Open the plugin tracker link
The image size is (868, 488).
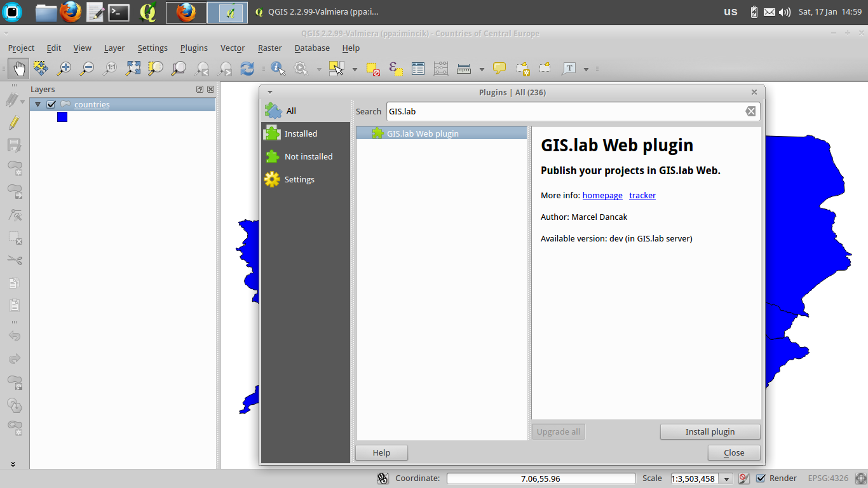[x=642, y=195]
